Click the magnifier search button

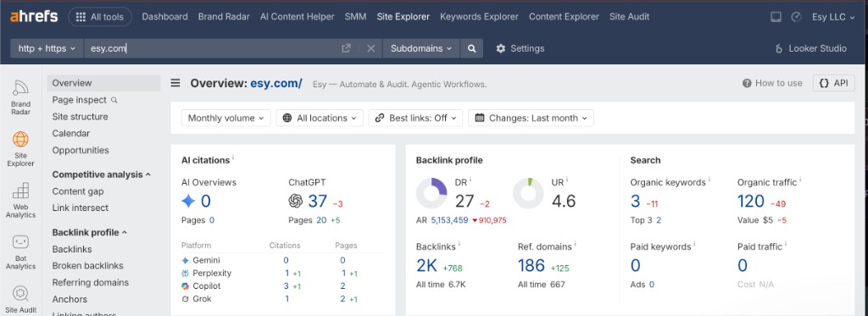pos(471,48)
